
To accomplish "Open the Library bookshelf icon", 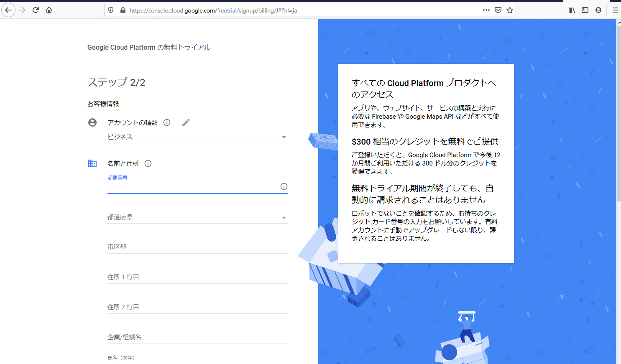I will pos(572,10).
